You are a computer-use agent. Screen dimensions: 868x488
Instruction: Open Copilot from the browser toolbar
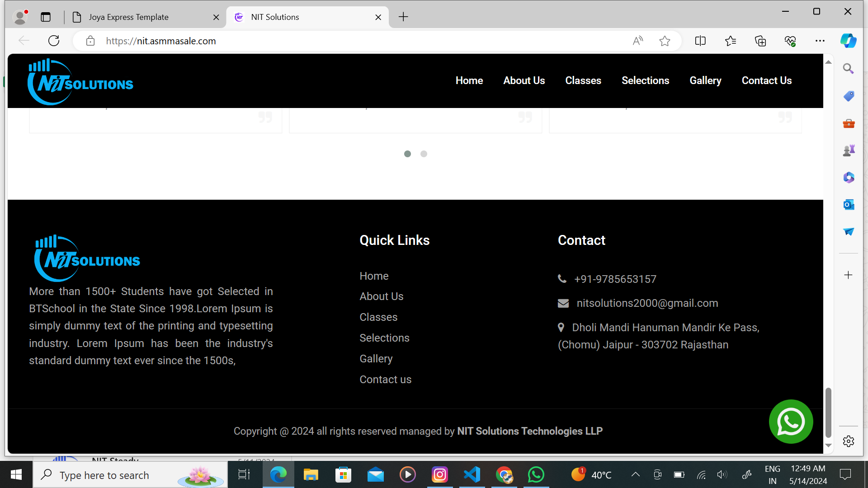848,41
